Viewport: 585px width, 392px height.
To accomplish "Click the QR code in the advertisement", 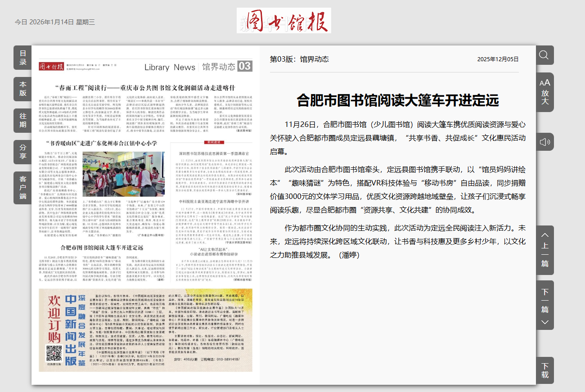I will (54, 353).
